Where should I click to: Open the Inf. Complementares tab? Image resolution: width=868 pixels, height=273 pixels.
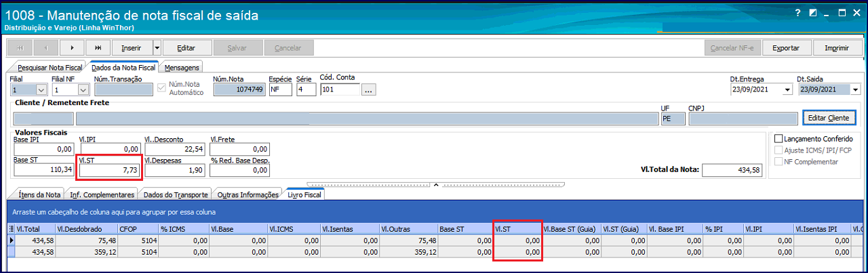pos(102,195)
